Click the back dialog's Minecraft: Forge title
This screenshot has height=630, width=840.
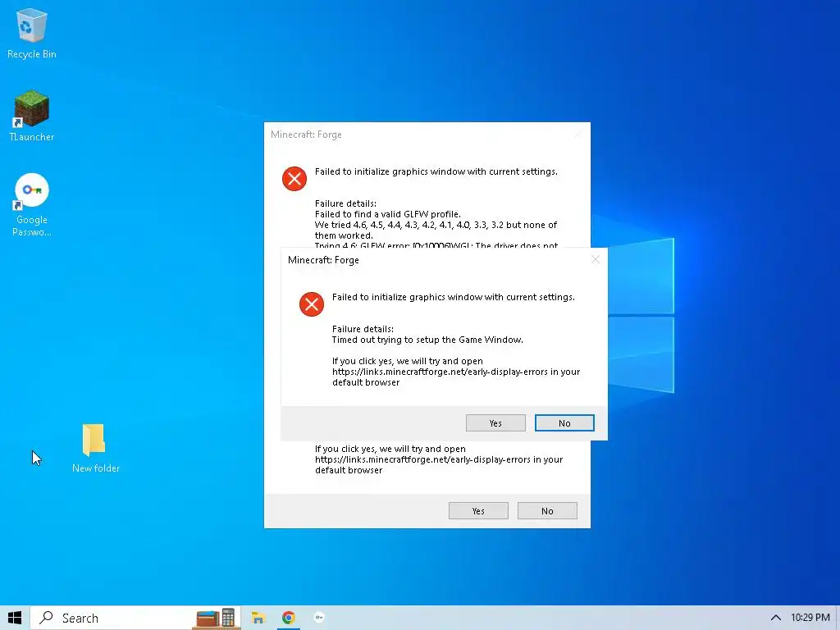click(306, 135)
